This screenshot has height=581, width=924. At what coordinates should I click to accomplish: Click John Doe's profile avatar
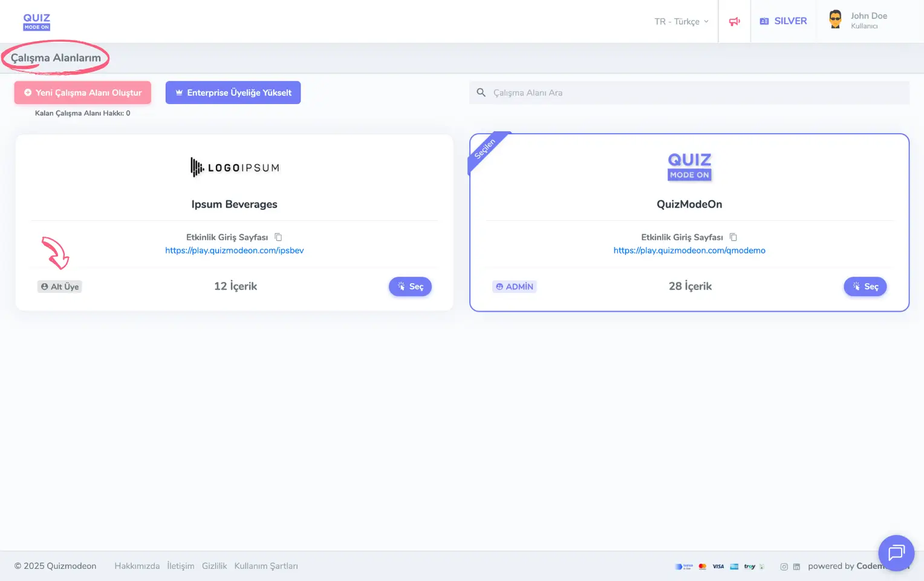point(835,20)
